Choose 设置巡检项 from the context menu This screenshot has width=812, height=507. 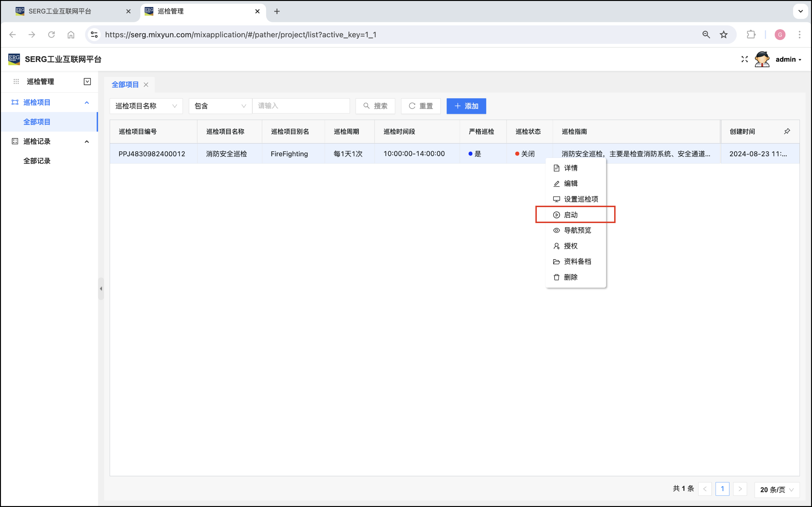tap(581, 199)
